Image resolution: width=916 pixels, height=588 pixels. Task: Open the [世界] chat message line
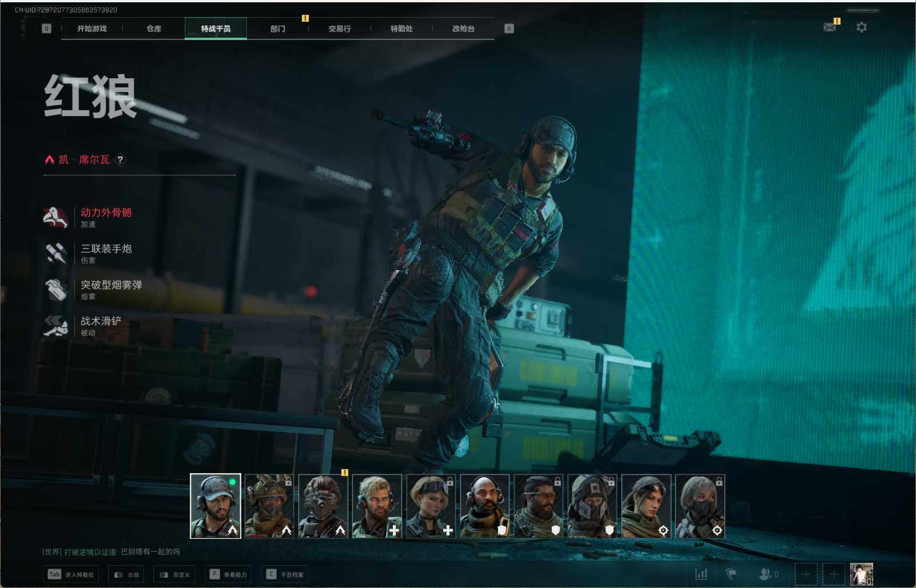click(111, 552)
